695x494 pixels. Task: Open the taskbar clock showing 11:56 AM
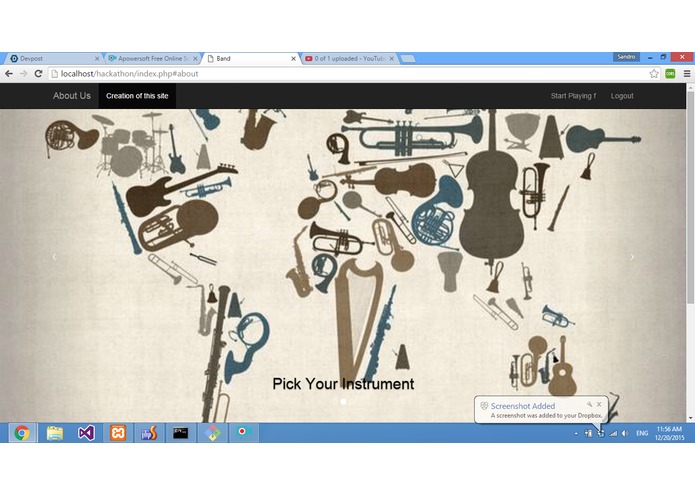pos(669,433)
